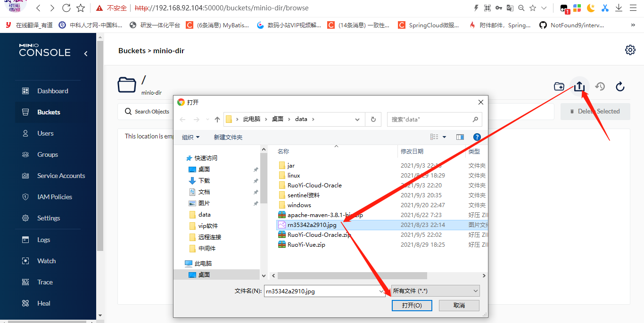Open IAM Policies in sidebar
The width and height of the screenshot is (644, 323).
pyautogui.click(x=55, y=197)
